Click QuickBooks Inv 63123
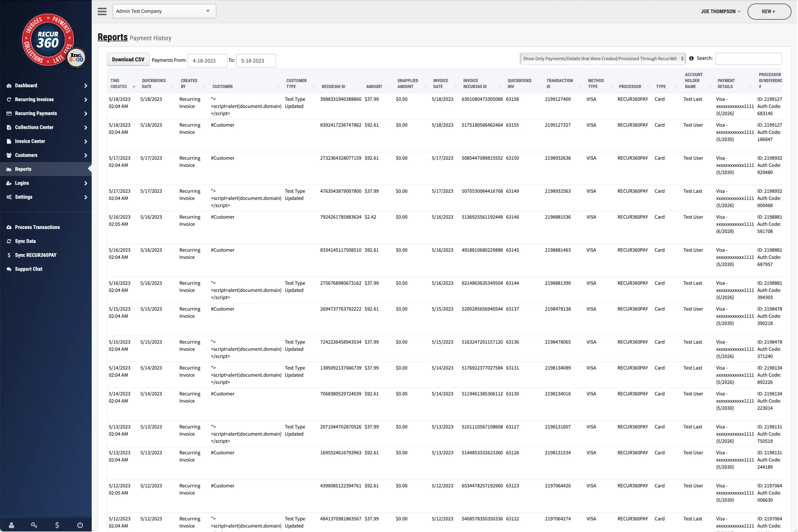The image size is (798, 532). 513,486
